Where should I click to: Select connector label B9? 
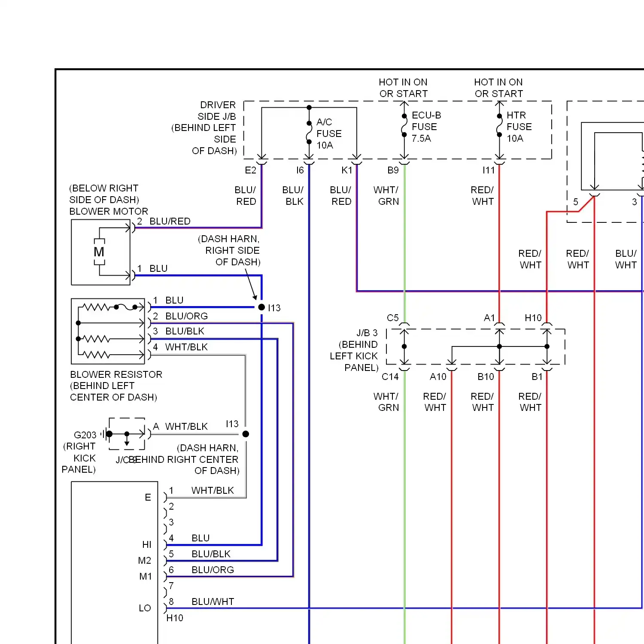click(393, 170)
